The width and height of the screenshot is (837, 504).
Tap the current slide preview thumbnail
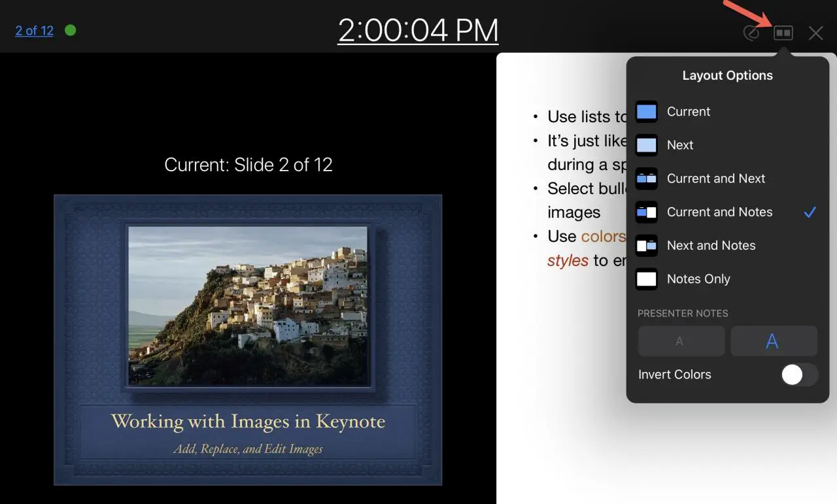[x=248, y=339]
